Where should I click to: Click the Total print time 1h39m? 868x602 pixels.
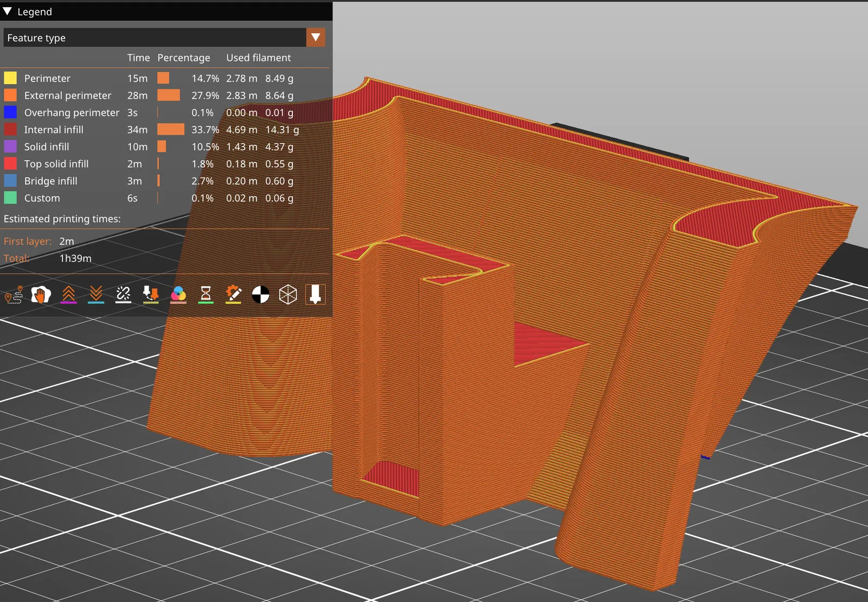tap(75, 258)
